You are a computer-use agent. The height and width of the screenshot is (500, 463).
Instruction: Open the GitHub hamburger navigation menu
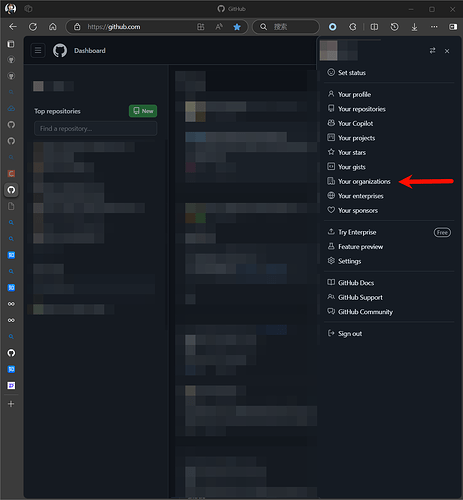pyautogui.click(x=38, y=51)
